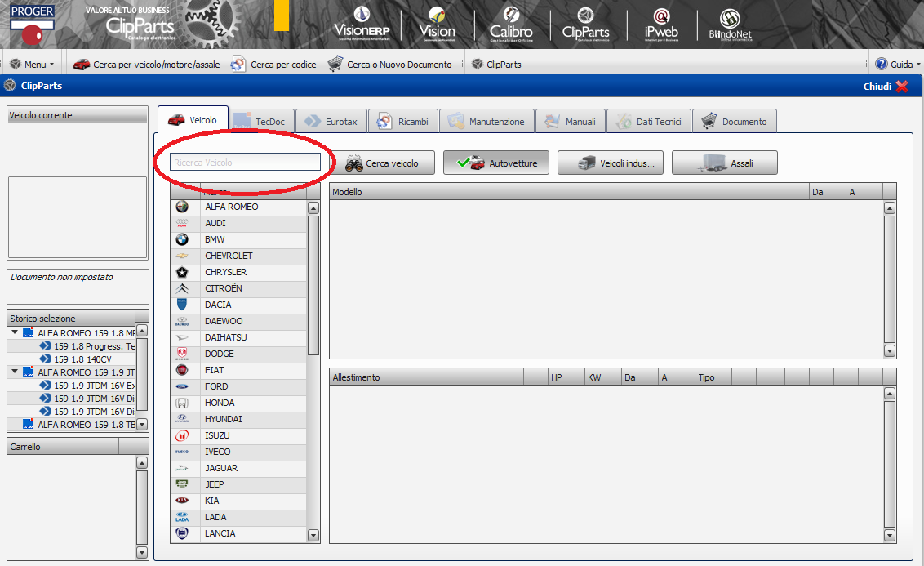Screen dimensions: 924x566
Task: Select IVECO in the brand list
Action: 238,452
